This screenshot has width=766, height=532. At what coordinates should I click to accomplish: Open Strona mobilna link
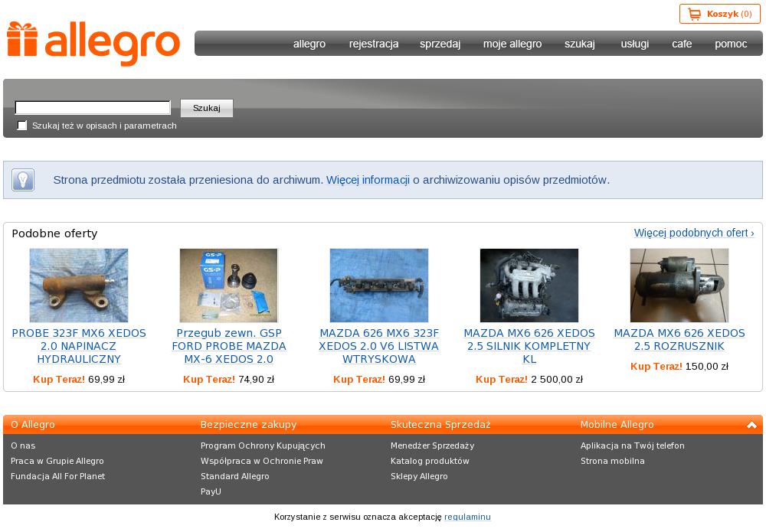tap(613, 461)
